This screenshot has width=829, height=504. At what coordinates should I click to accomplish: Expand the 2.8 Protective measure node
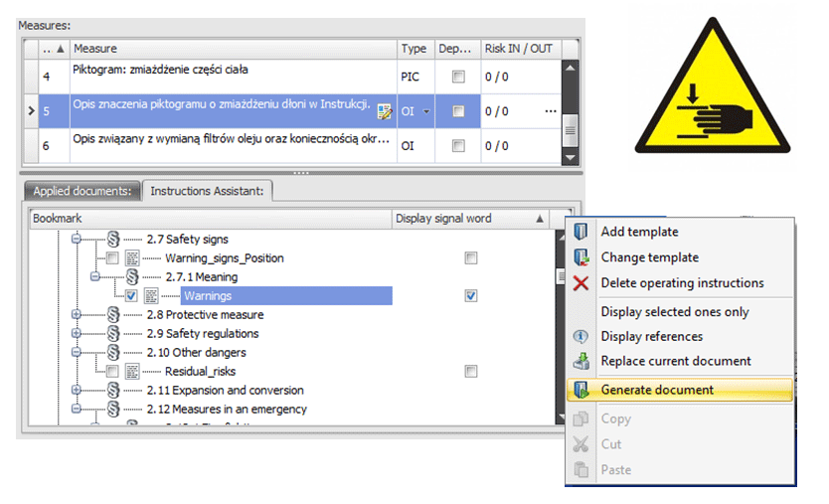[76, 315]
